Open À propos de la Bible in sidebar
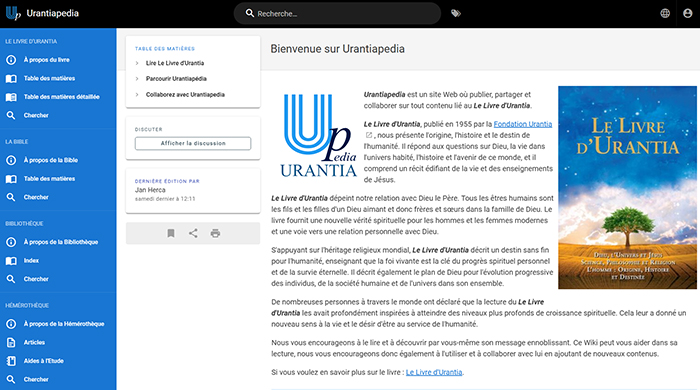Screen dimensions: 700x390 [50, 160]
